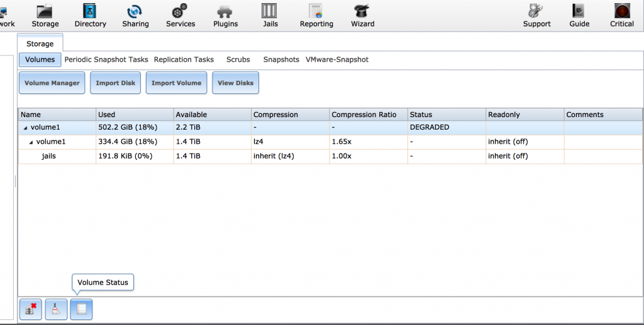Open the Directory toolbar icon
Screen dimensions: 644x325
(91, 15)
